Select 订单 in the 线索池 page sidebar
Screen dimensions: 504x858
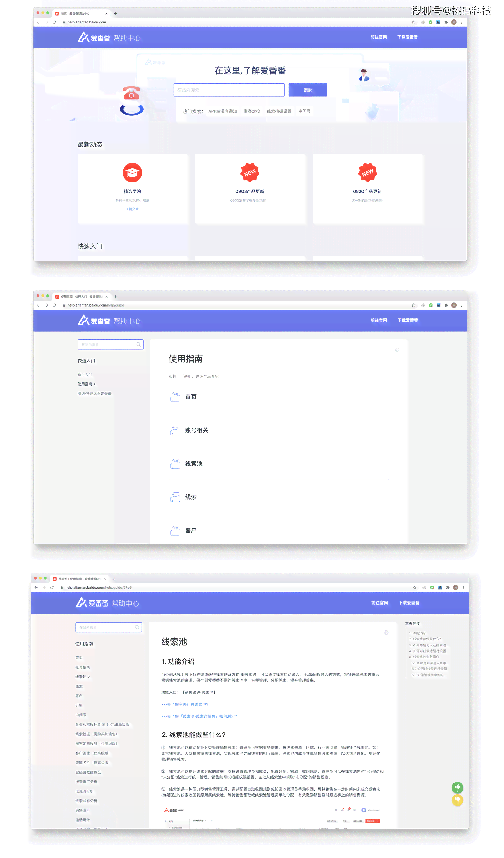[x=79, y=705]
